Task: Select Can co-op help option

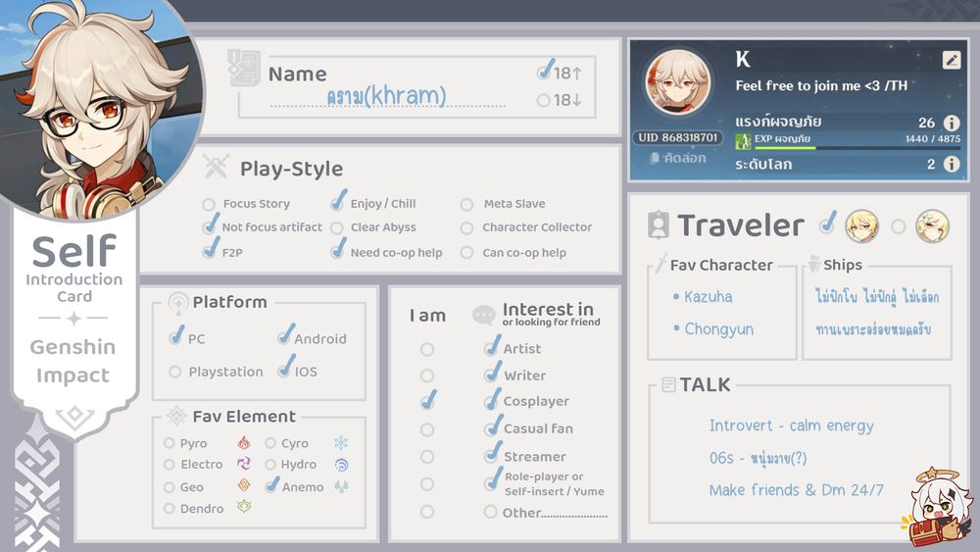Action: point(466,253)
